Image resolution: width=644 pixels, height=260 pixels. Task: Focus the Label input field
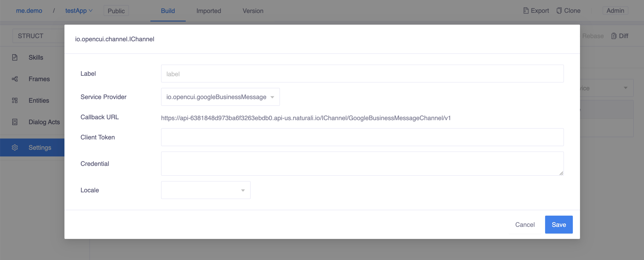tap(362, 74)
